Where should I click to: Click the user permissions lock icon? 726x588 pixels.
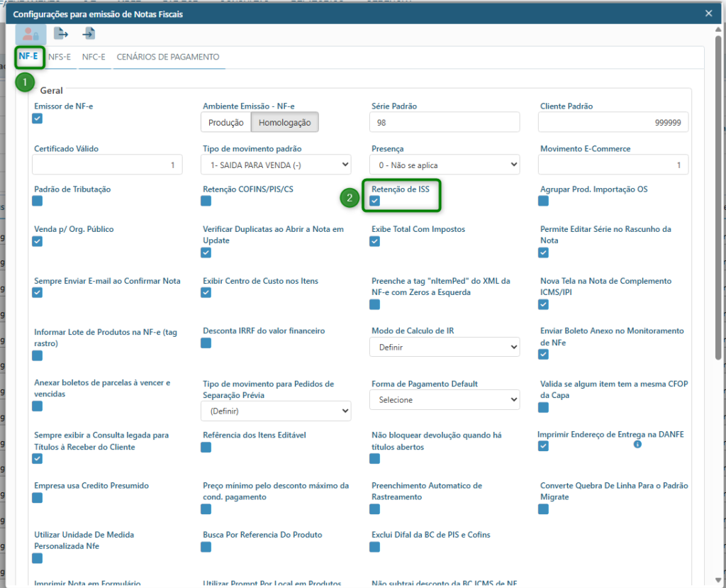click(30, 34)
